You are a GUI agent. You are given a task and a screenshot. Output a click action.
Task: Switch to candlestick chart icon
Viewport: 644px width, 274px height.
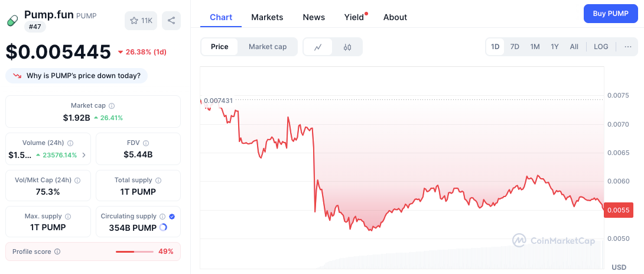[x=347, y=47]
